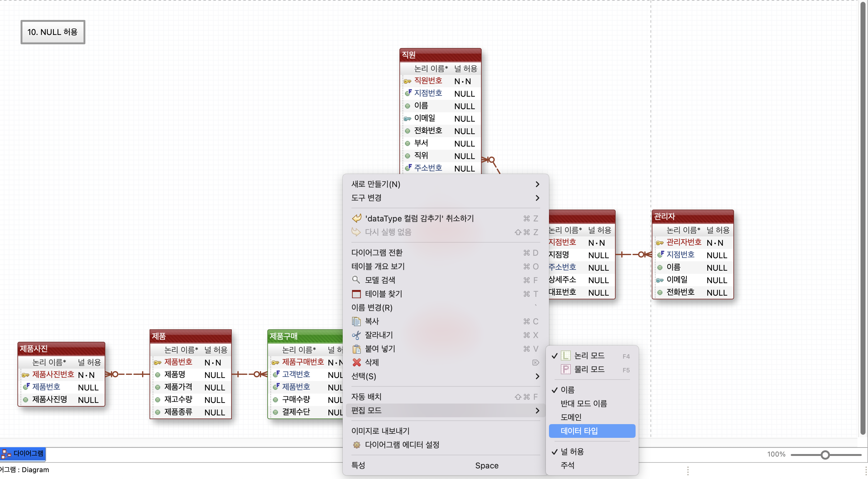Click the 100% zoom level label
868x479 pixels.
(776, 454)
